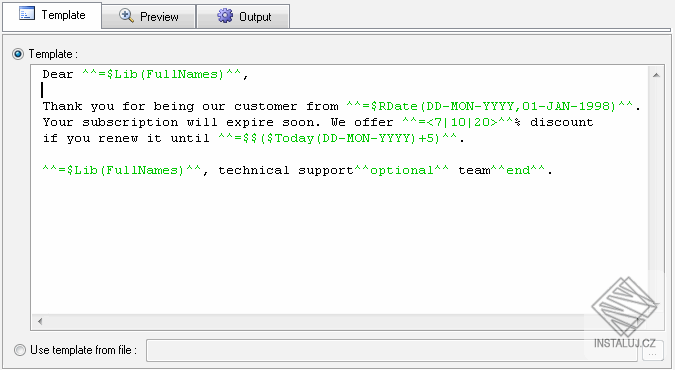
Task: Open the Preview tab
Action: (149, 17)
